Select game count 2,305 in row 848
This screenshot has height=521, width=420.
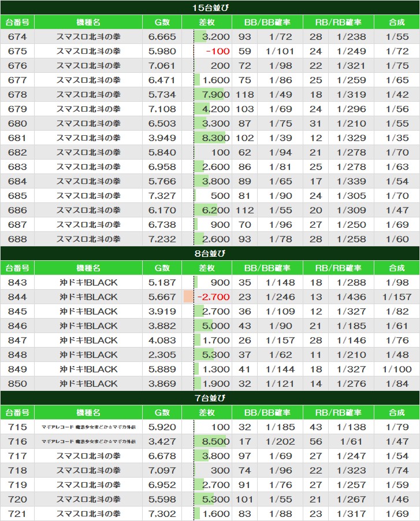[x=162, y=354]
